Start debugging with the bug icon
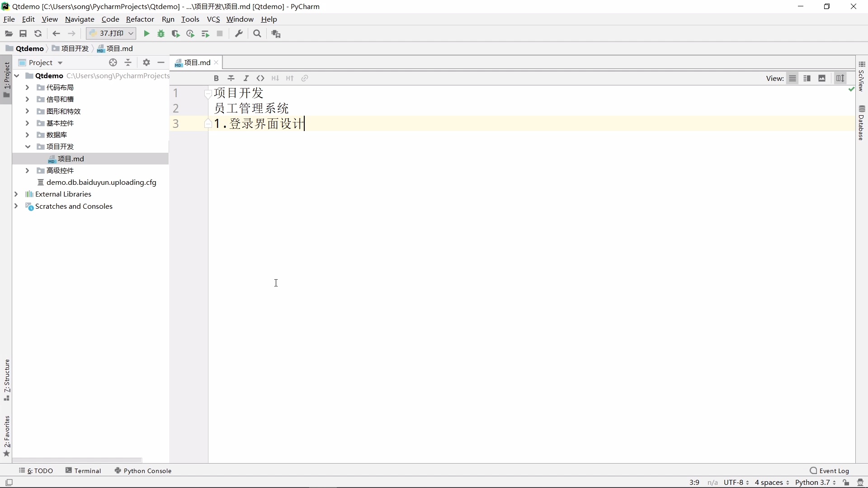The image size is (868, 488). click(161, 33)
